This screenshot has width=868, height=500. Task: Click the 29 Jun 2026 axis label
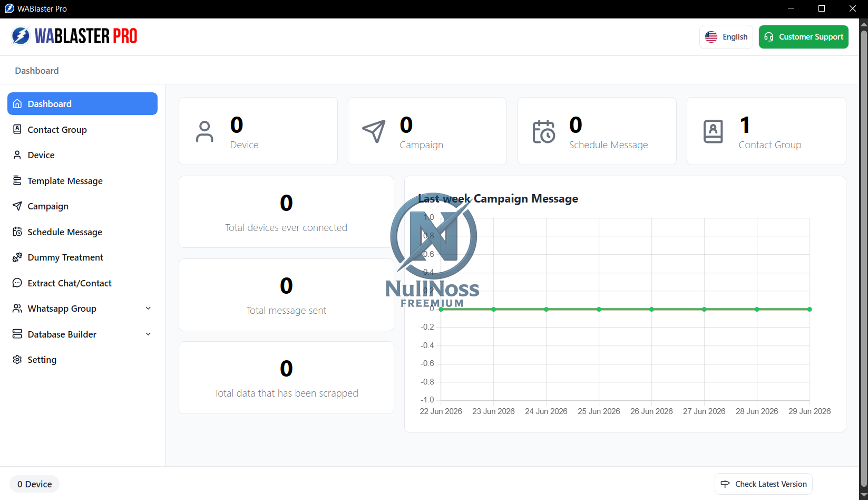810,411
